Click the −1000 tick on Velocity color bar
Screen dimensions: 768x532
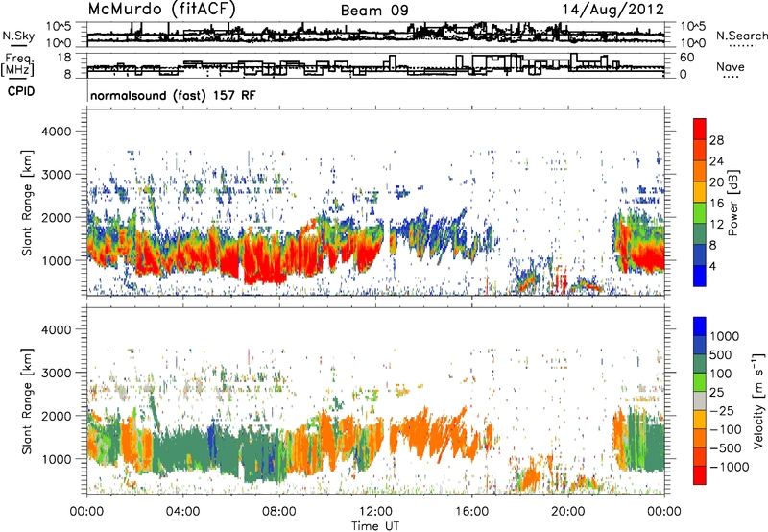[730, 467]
